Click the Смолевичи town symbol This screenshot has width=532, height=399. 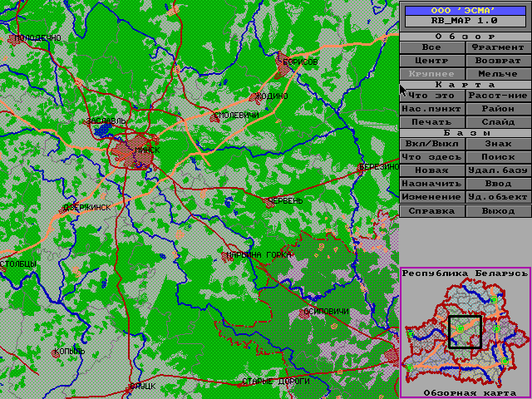click(214, 118)
